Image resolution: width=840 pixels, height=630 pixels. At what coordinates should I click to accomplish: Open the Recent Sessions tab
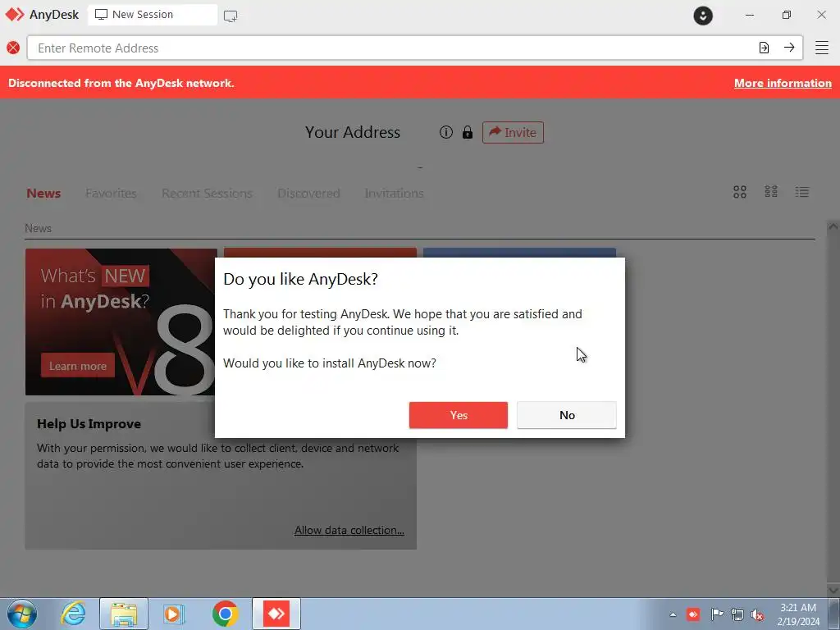tap(207, 193)
